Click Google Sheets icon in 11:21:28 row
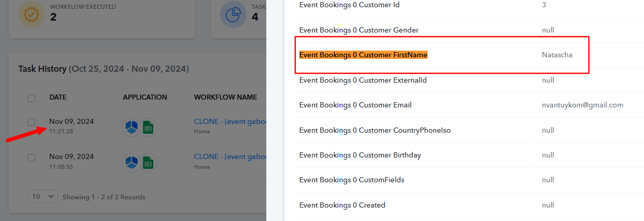The width and height of the screenshot is (644, 221). click(148, 128)
